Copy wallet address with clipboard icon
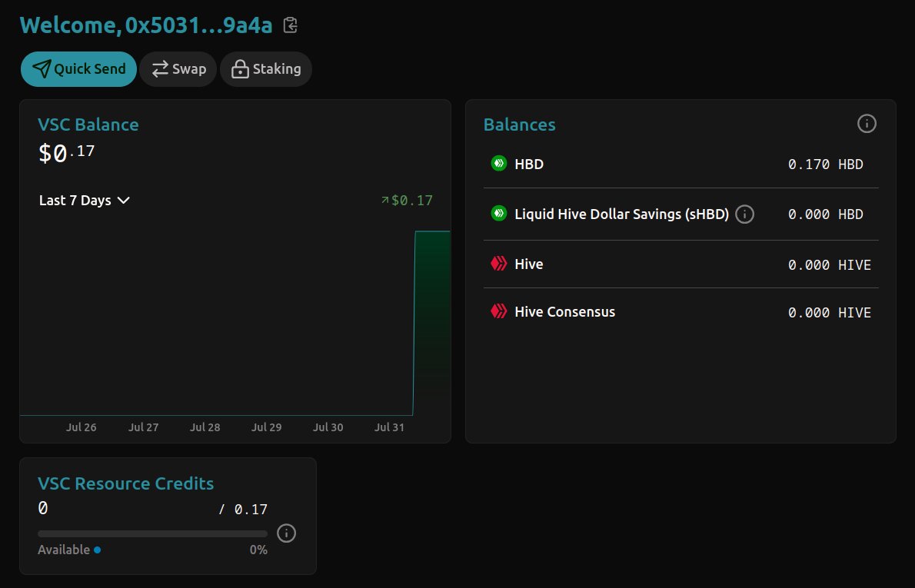Viewport: 915px width, 588px height. click(x=290, y=25)
